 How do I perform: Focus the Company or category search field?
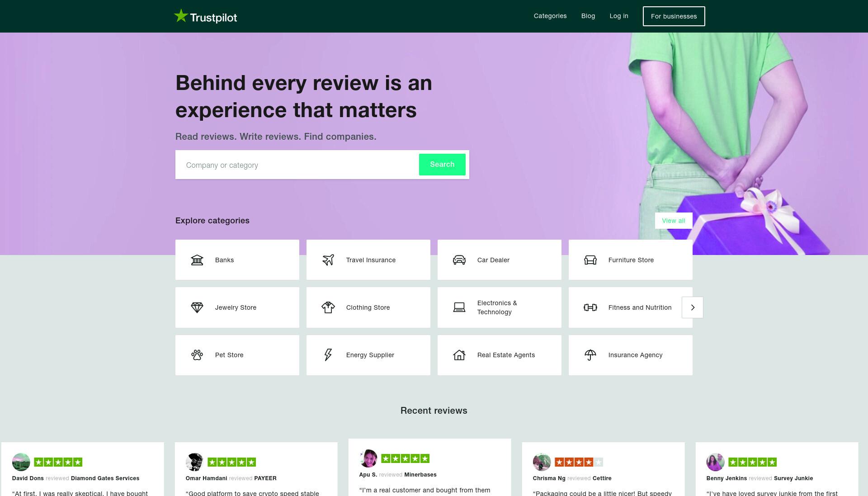297,165
